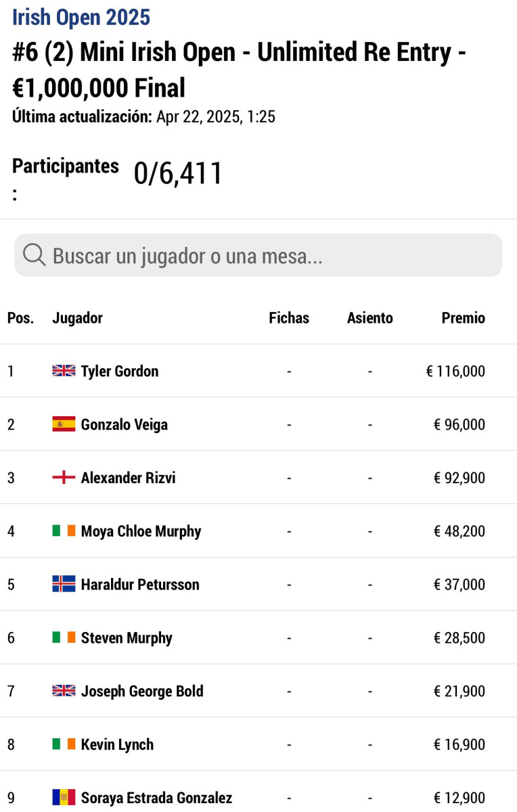Click the Spain flag beside Gonzalo Veiga
This screenshot has width=517, height=812.
tap(64, 424)
